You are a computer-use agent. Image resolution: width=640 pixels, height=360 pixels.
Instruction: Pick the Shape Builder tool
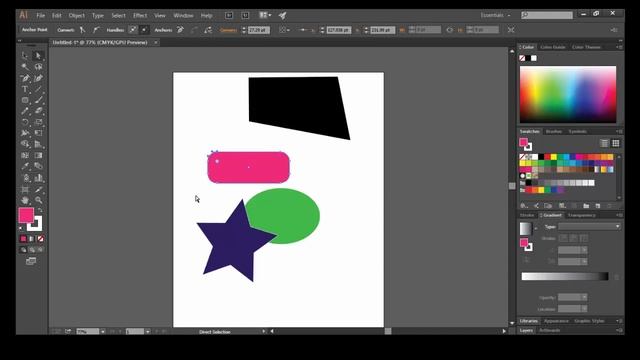click(x=25, y=144)
